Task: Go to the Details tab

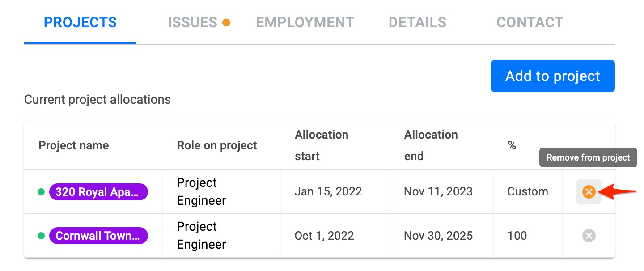Action: (x=417, y=22)
